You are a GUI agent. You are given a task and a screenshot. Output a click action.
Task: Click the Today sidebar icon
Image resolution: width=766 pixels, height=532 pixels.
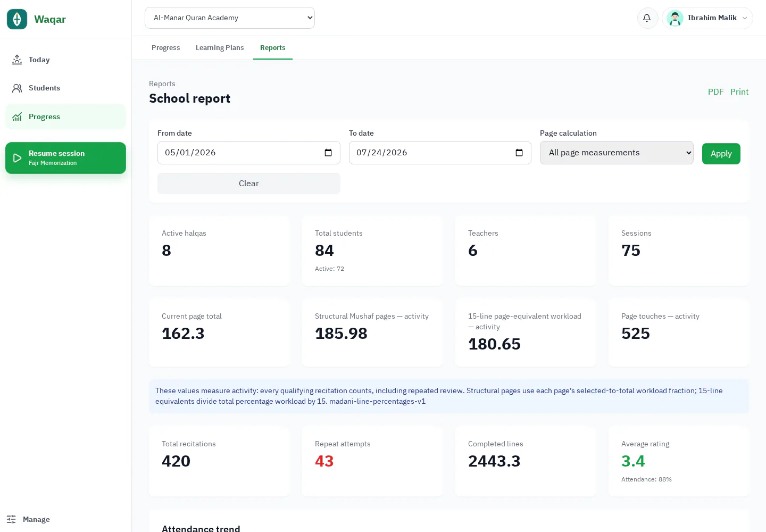[17, 60]
